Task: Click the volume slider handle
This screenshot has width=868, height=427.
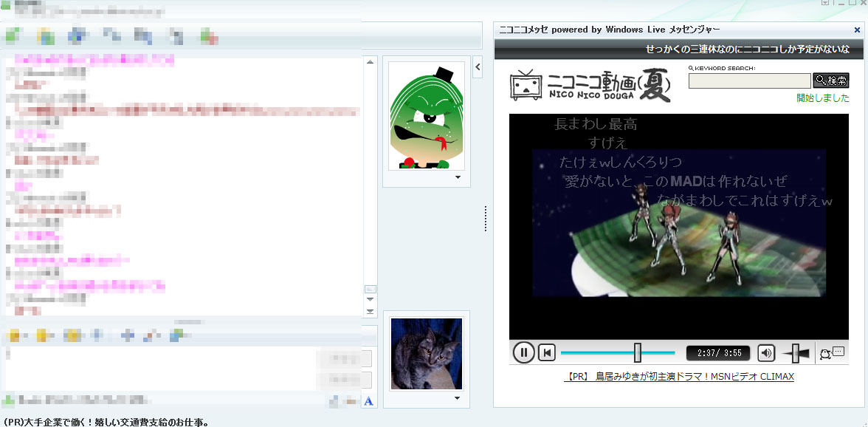Action: point(796,353)
